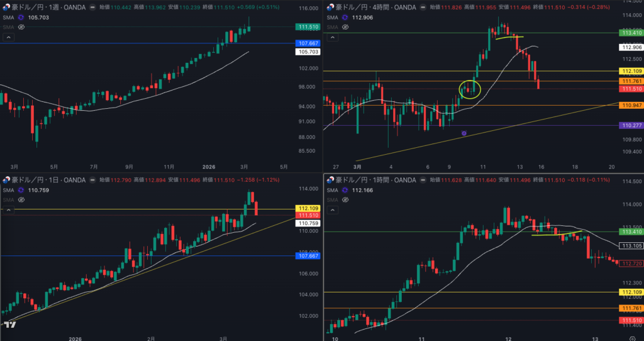Show the hidden SMA on the 1時間 chart
Viewport: 644px width, 341px height.
tap(345, 200)
